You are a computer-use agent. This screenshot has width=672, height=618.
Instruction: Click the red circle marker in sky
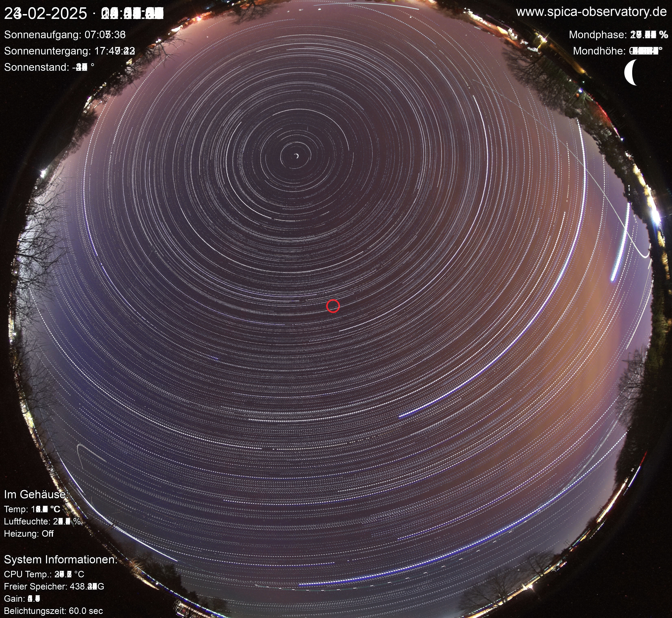[333, 306]
